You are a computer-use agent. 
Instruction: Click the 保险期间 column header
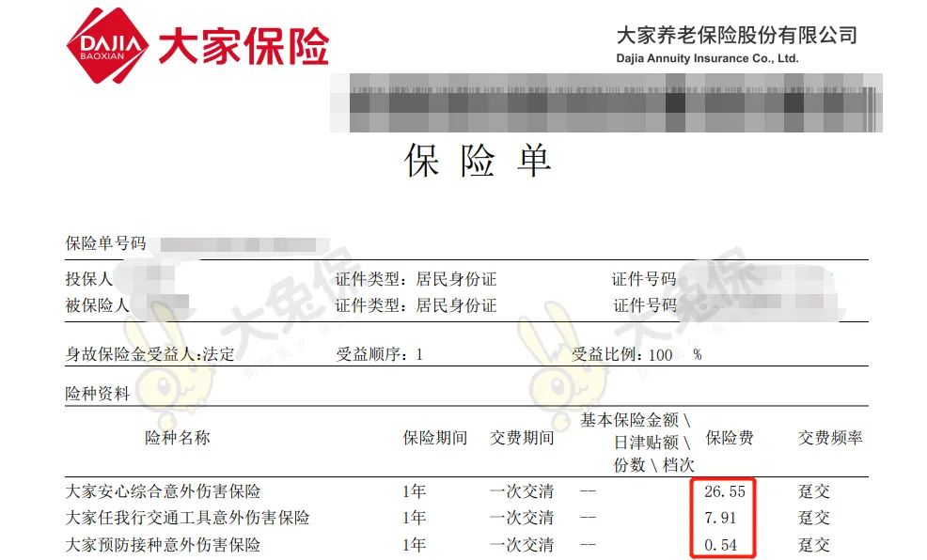click(x=435, y=438)
